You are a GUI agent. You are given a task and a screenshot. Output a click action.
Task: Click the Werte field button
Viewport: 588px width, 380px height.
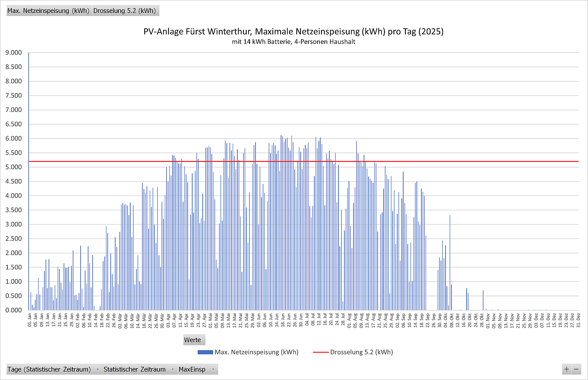[x=193, y=340]
